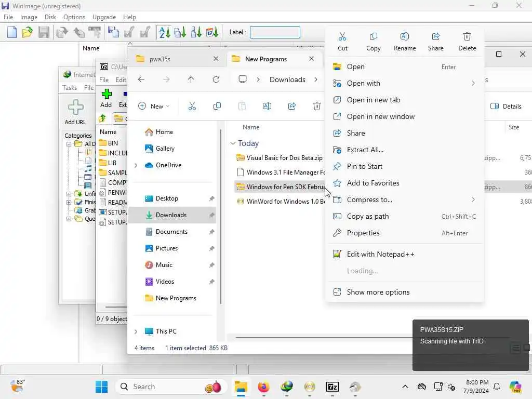Viewport: 532px width, 399px height.
Task: Click the sort by date icon in WinImage
Action: pos(212,32)
